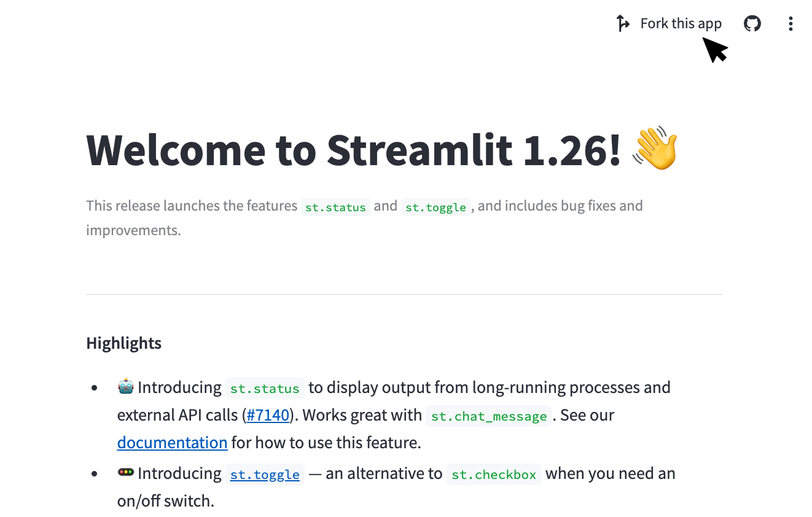This screenshot has width=812, height=517.
Task: Click the word "improvements." in the intro
Action: pos(134,231)
